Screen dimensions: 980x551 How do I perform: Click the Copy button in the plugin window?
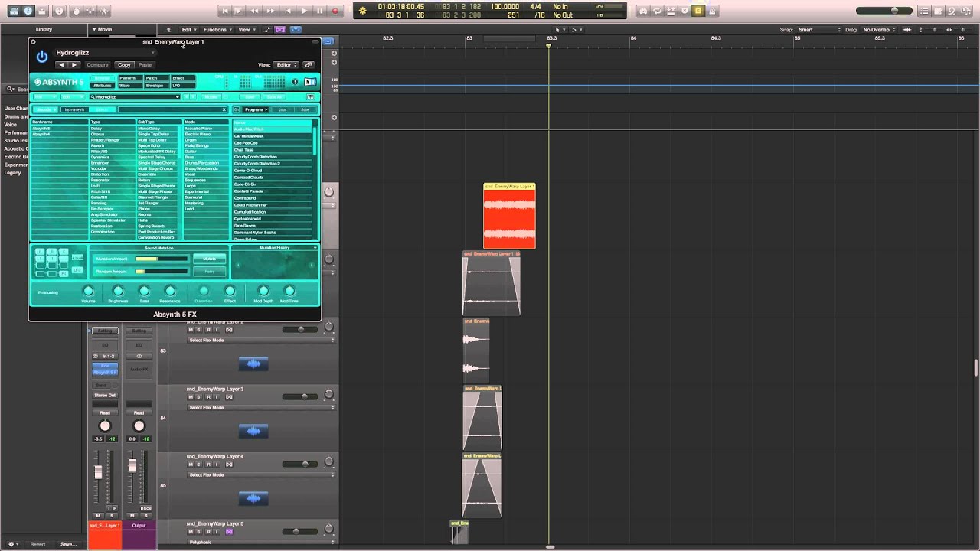[x=124, y=65]
